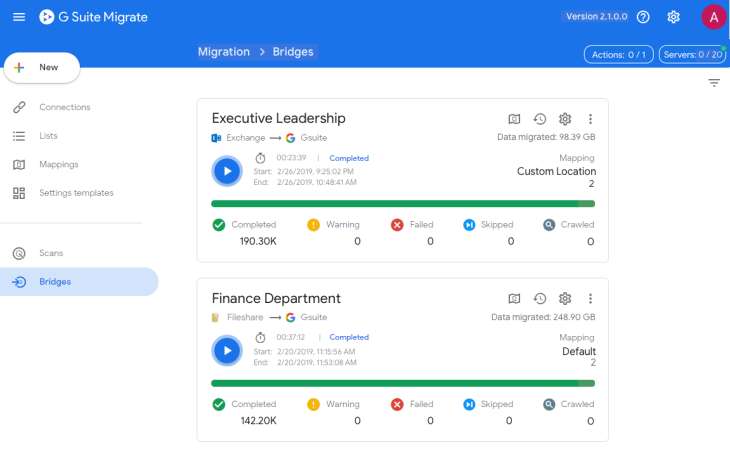
Task: Click Finance Department title
Action: (x=276, y=298)
